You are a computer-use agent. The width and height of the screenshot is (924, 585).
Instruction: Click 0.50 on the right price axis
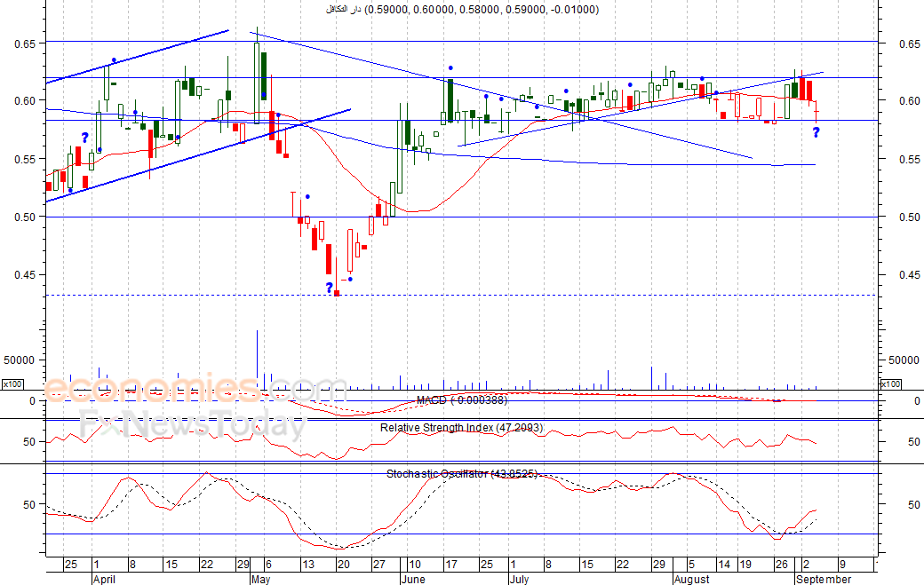(909, 217)
